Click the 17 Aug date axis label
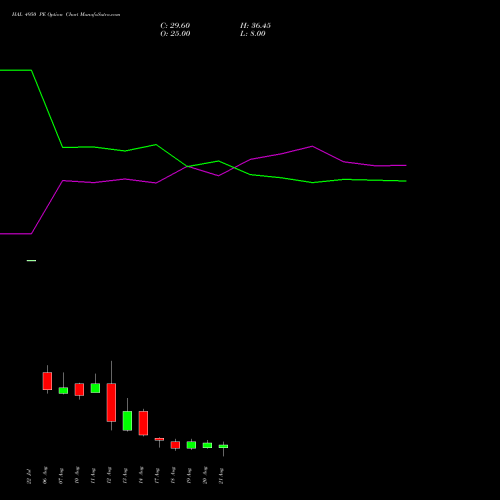 point(157,476)
